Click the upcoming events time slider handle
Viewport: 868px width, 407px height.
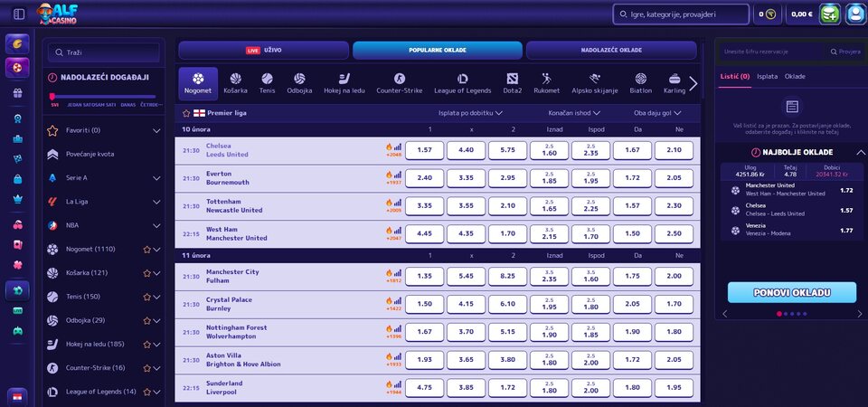point(52,96)
